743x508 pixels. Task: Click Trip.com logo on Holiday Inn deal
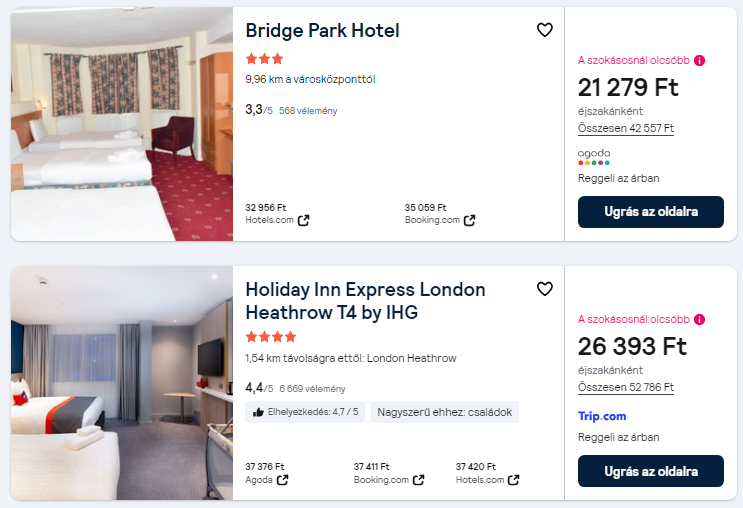602,416
